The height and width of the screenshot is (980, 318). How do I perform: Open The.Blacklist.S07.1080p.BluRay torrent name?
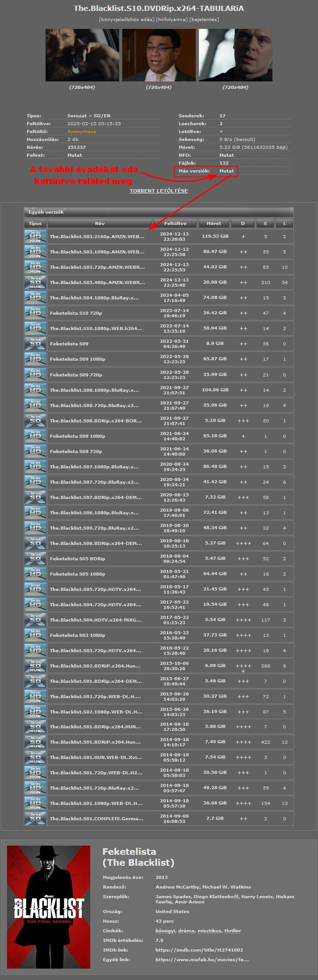click(95, 467)
